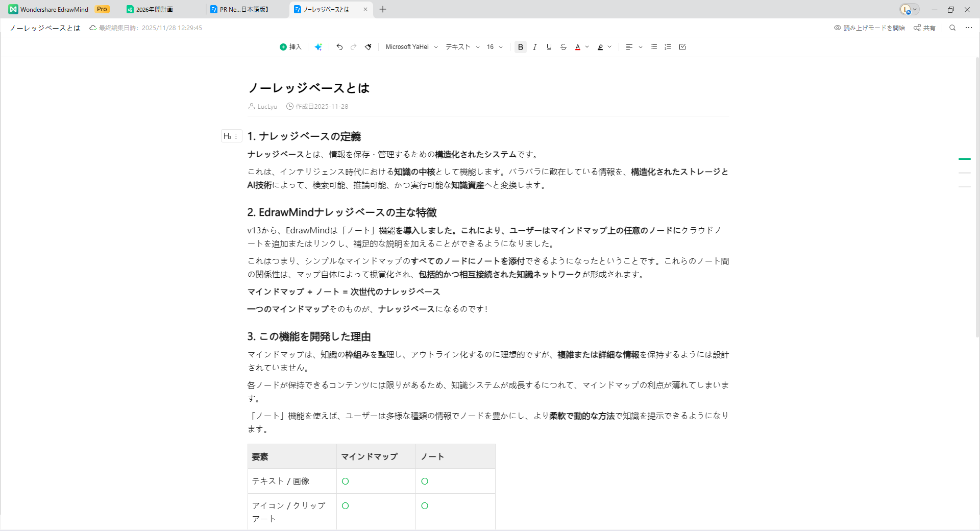Undo the last edit
This screenshot has height=531, width=980.
(339, 46)
